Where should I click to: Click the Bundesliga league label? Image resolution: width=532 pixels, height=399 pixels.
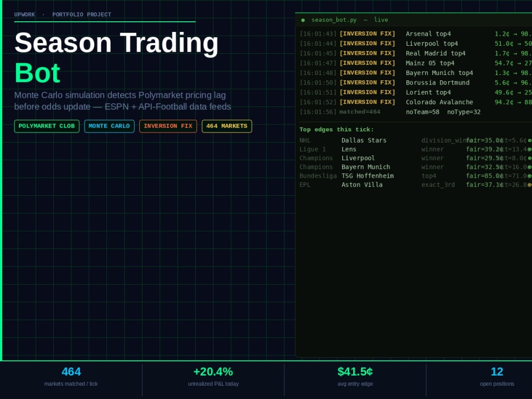[x=318, y=176]
